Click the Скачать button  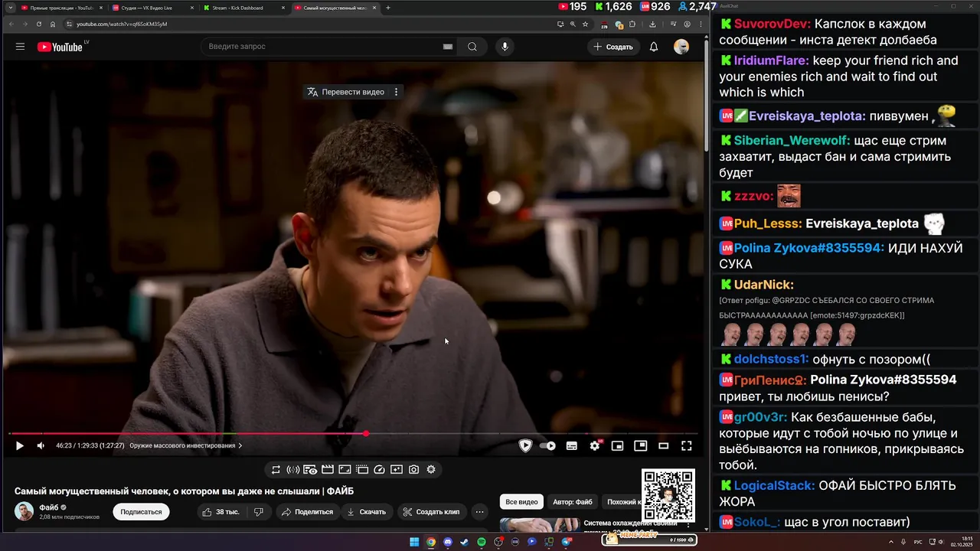click(366, 512)
